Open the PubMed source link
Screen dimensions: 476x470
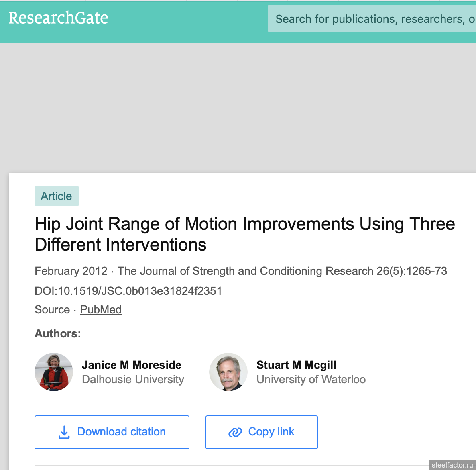point(101,309)
